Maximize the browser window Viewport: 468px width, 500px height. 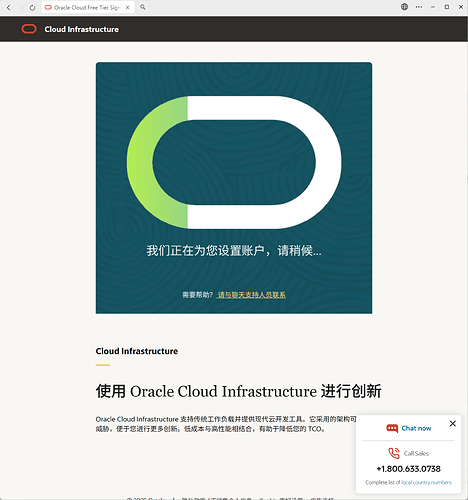(447, 7)
